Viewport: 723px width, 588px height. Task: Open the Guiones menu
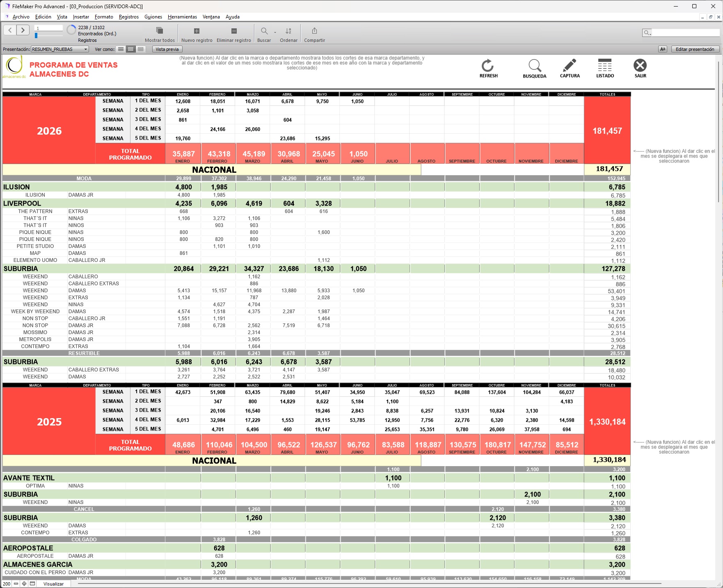click(153, 17)
